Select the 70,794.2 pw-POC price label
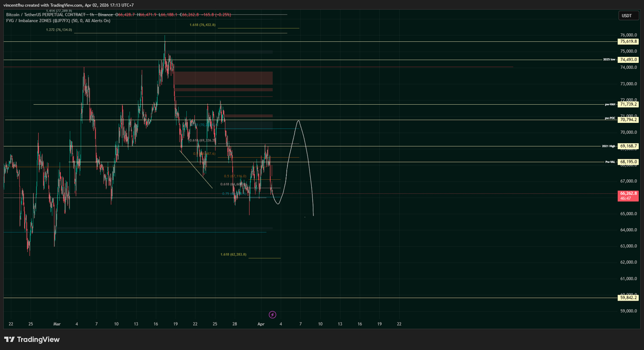Viewport: 644px width, 350px height. (x=628, y=120)
